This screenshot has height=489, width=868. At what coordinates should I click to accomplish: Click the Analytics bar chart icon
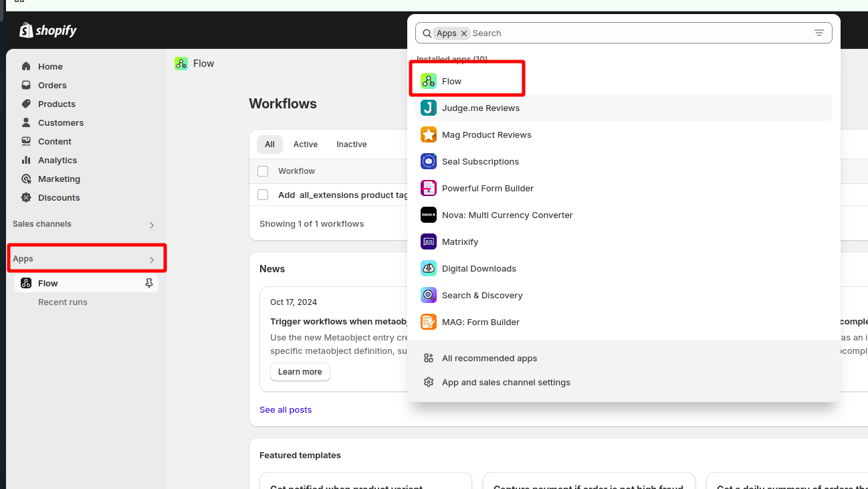26,160
